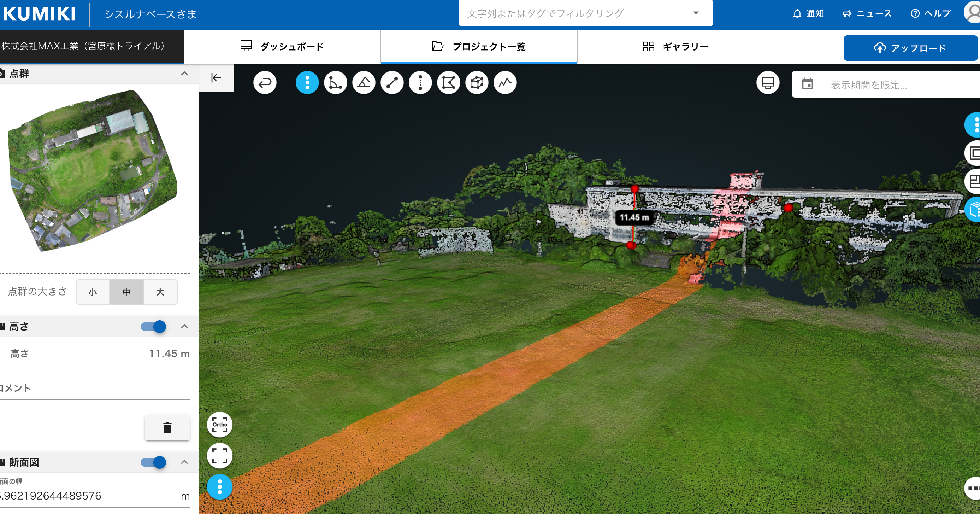This screenshot has height=514, width=980.
Task: Turn off the 断面図 toggle switch
Action: 154,462
